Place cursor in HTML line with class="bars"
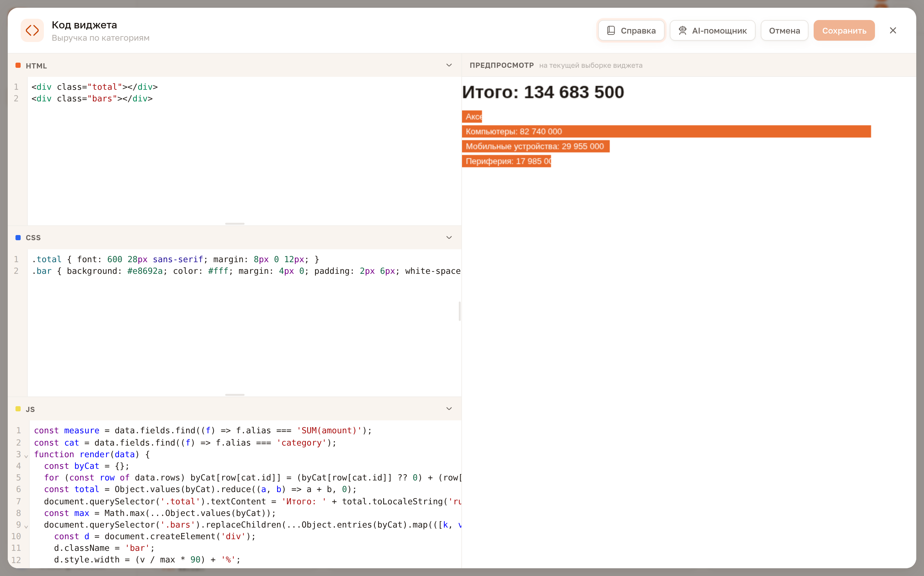Screen dimensions: 924x576 point(92,99)
